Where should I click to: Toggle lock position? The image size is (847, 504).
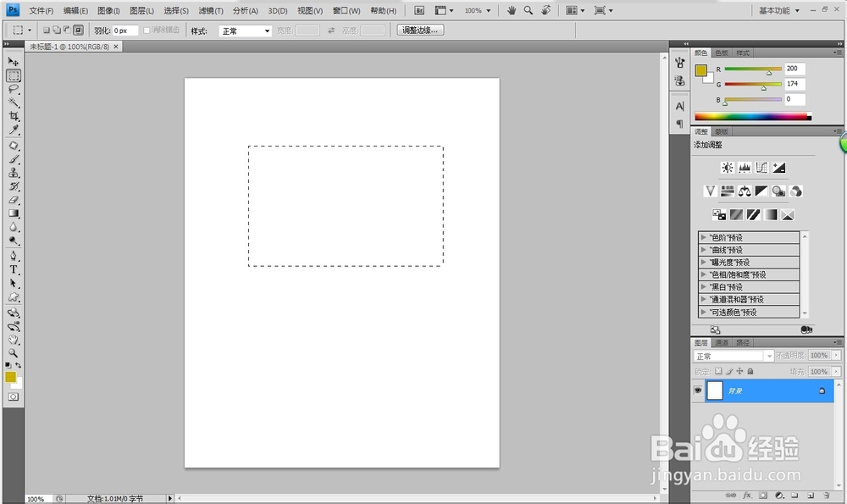click(739, 371)
